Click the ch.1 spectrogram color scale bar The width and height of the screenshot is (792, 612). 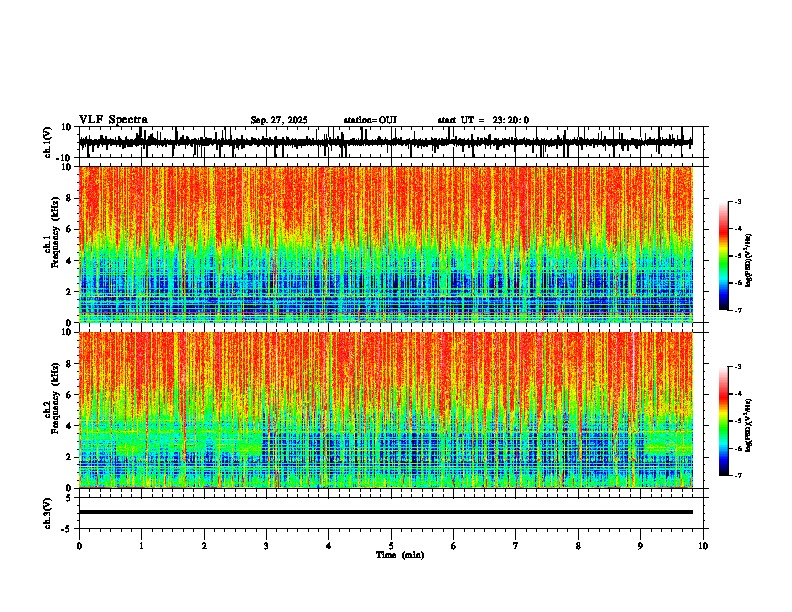tap(724, 256)
